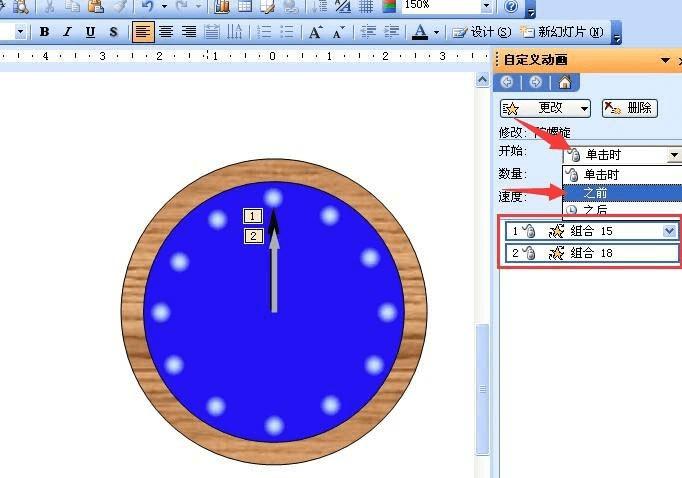The image size is (682, 478).
Task: Select 之前 option in start list
Action: pos(622,193)
